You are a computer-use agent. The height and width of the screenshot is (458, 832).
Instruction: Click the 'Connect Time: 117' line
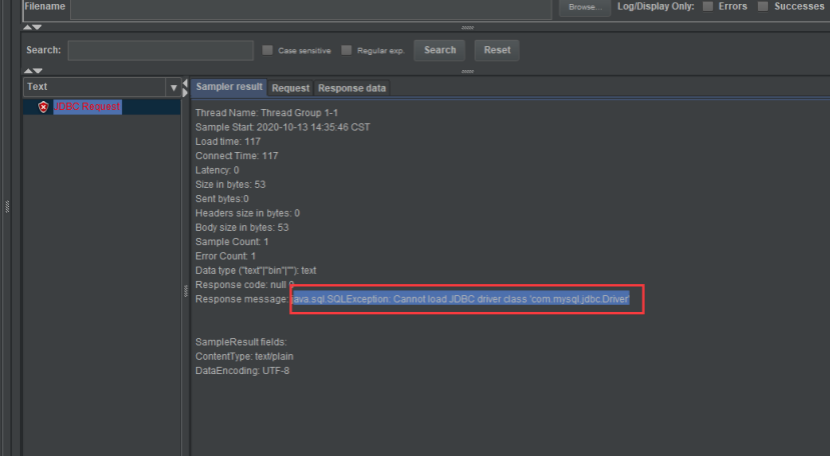pos(237,156)
